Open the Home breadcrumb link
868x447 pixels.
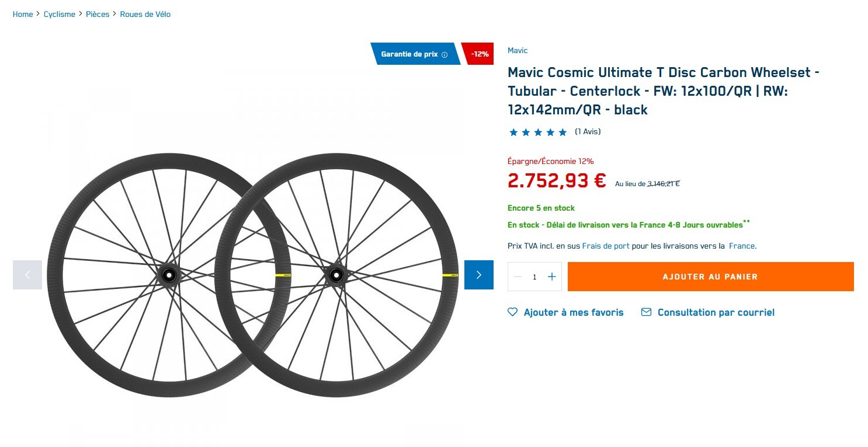point(23,14)
